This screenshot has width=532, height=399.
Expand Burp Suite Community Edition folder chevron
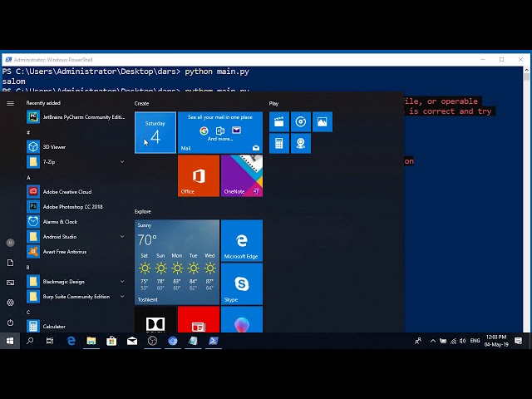pyautogui.click(x=122, y=296)
